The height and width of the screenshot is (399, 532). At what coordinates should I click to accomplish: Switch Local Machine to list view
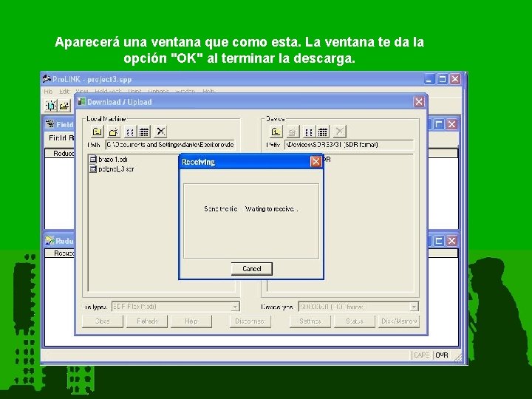coord(129,132)
